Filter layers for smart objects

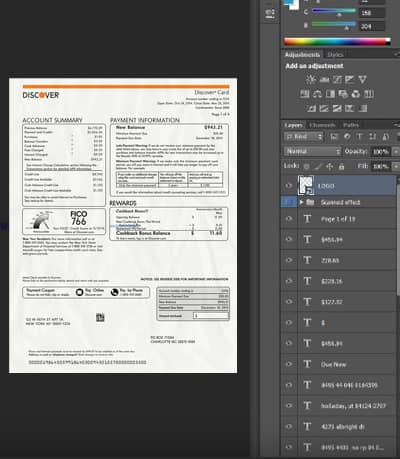tap(385, 136)
